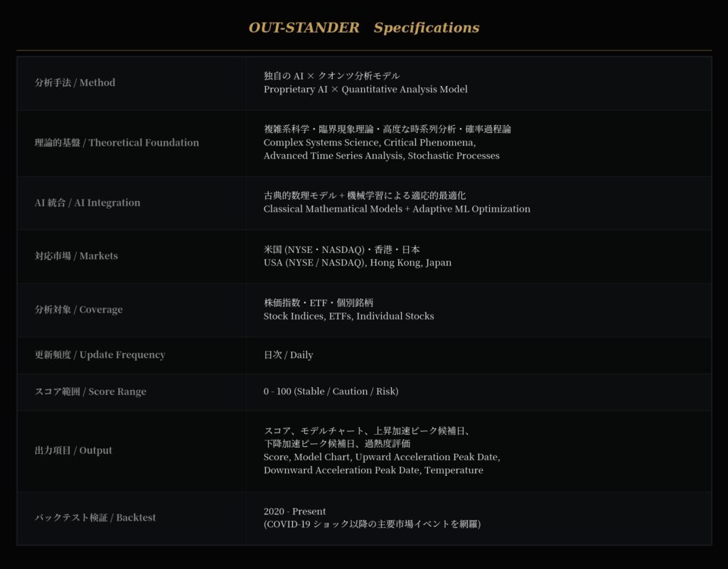Click the 分析対象 / Coverage label
Image resolution: width=728 pixels, height=569 pixels.
point(78,310)
